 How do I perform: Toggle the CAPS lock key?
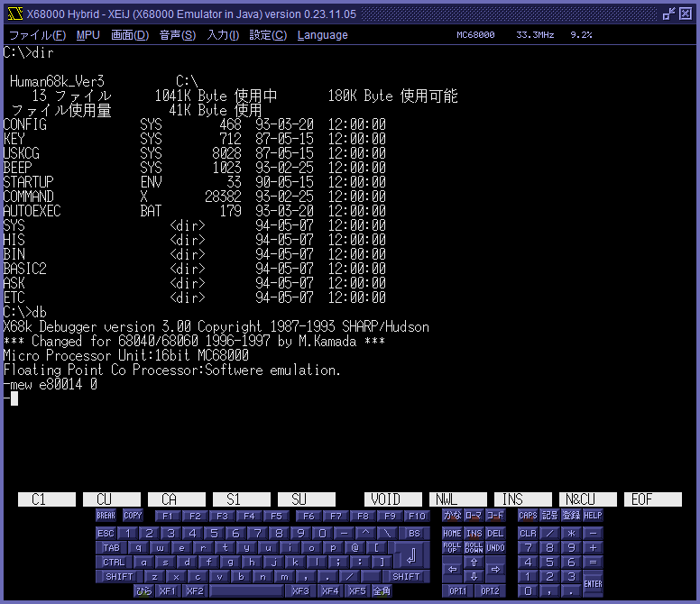pyautogui.click(x=528, y=516)
